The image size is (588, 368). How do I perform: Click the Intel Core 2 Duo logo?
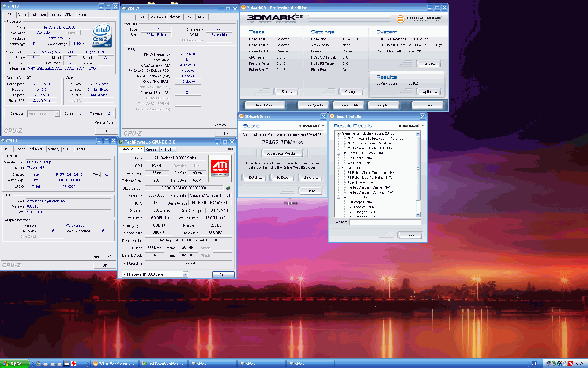(102, 36)
